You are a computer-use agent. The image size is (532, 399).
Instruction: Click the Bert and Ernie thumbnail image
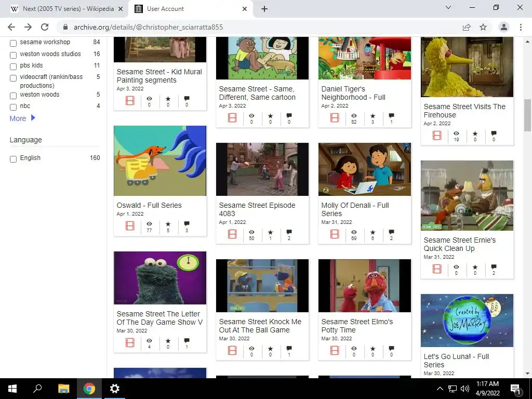(467, 196)
